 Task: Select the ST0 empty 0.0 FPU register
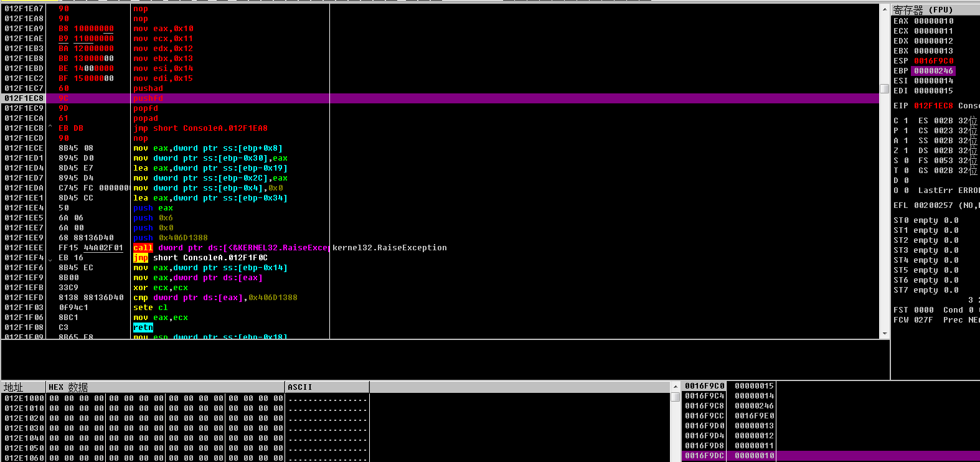[926, 220]
